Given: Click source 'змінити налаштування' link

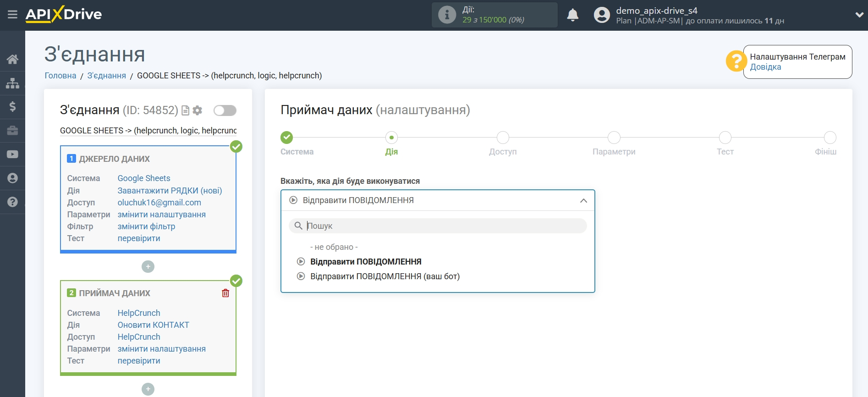Looking at the screenshot, I should pos(161,215).
